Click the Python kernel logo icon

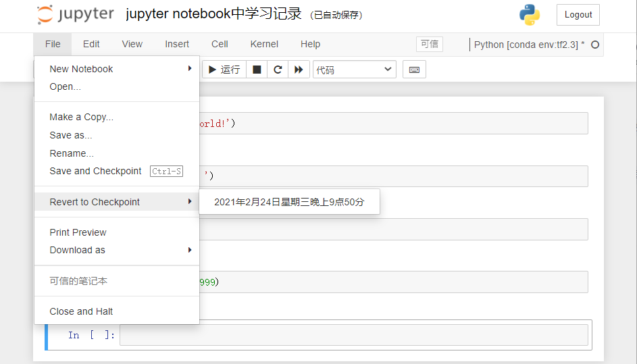pos(530,15)
